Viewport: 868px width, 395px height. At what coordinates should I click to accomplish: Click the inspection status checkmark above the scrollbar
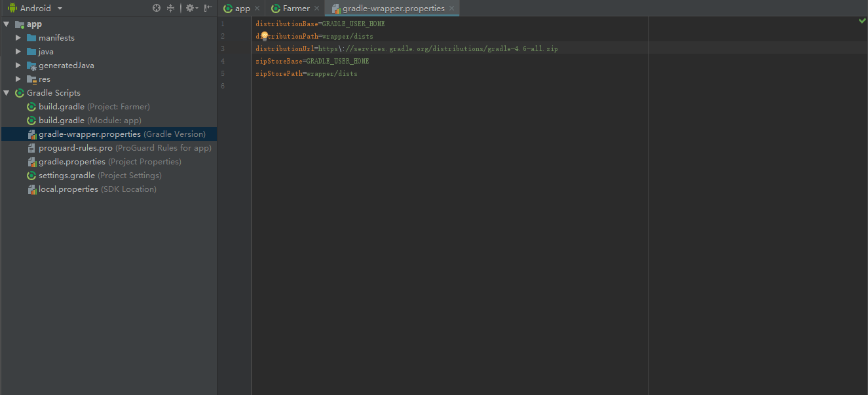pos(863,20)
